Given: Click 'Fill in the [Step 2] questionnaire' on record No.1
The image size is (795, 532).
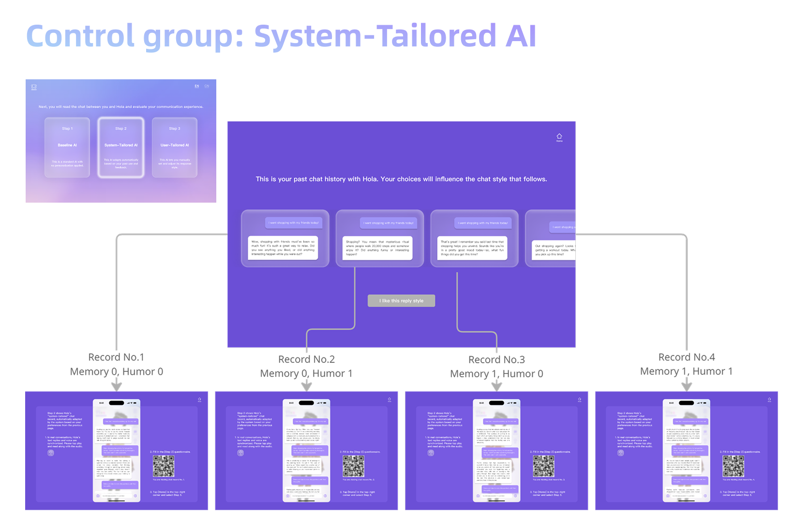Looking at the screenshot, I should click(x=170, y=452).
